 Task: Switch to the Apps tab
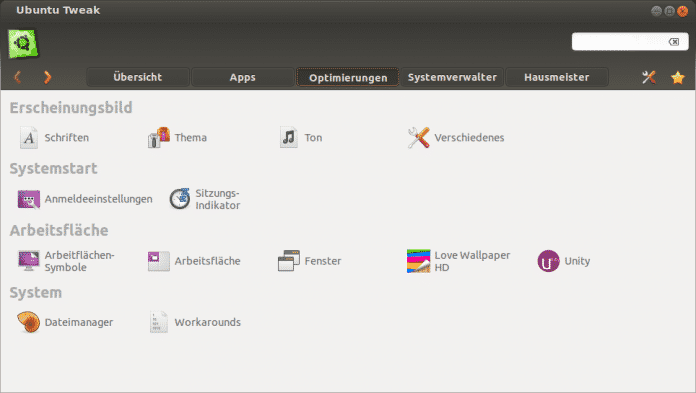click(242, 77)
